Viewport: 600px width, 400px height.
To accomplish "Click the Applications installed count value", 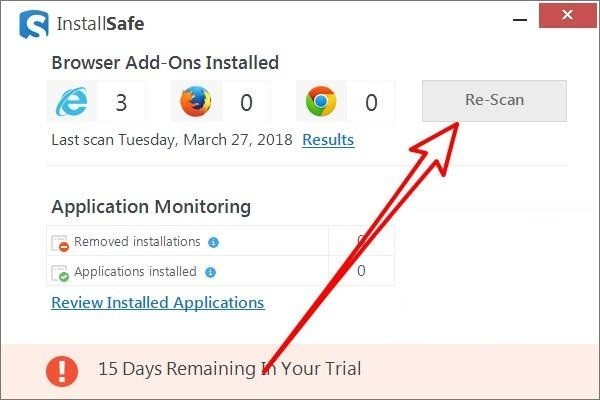I will pyautogui.click(x=361, y=271).
